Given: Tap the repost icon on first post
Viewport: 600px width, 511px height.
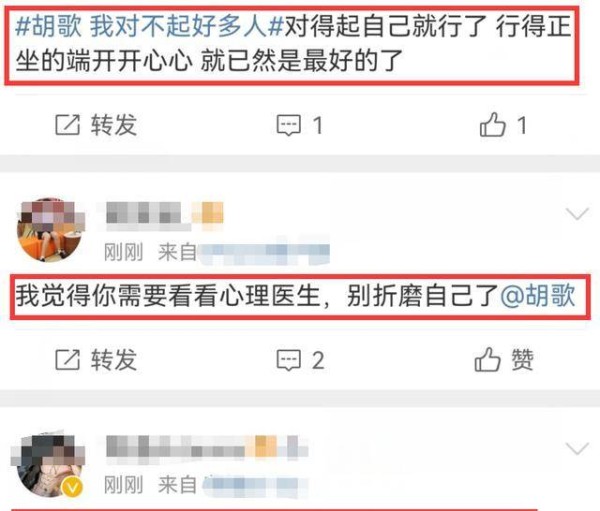Looking at the screenshot, I should coord(67,124).
